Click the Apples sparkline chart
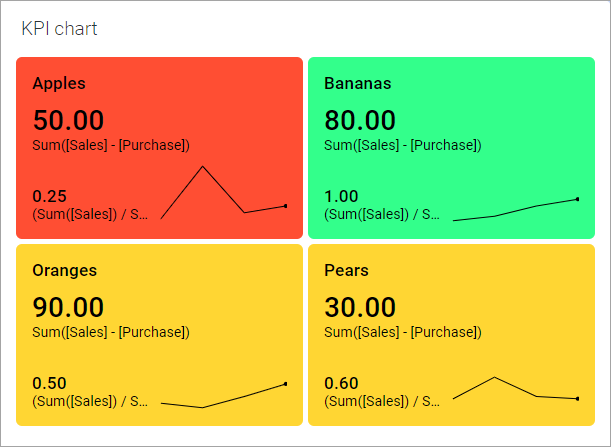 223,192
